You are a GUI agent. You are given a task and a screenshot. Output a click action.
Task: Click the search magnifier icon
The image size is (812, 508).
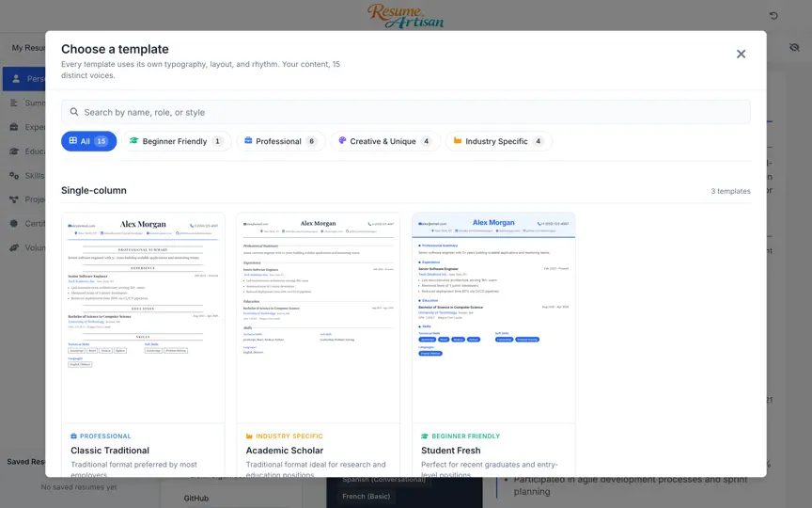[74, 112]
